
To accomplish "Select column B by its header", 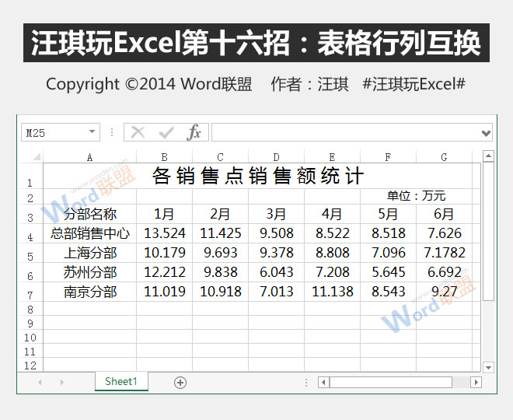I will pos(164,157).
